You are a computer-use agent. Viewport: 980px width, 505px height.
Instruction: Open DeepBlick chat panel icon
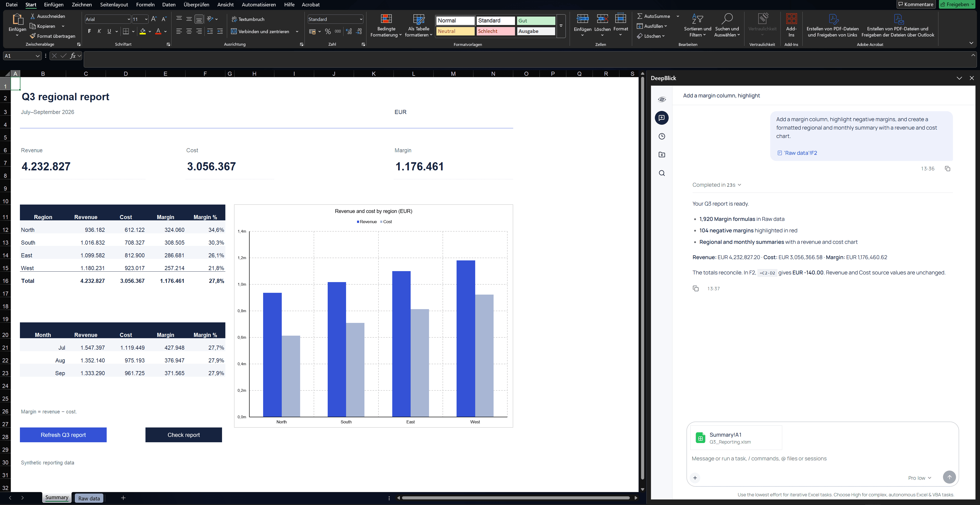[x=661, y=118]
